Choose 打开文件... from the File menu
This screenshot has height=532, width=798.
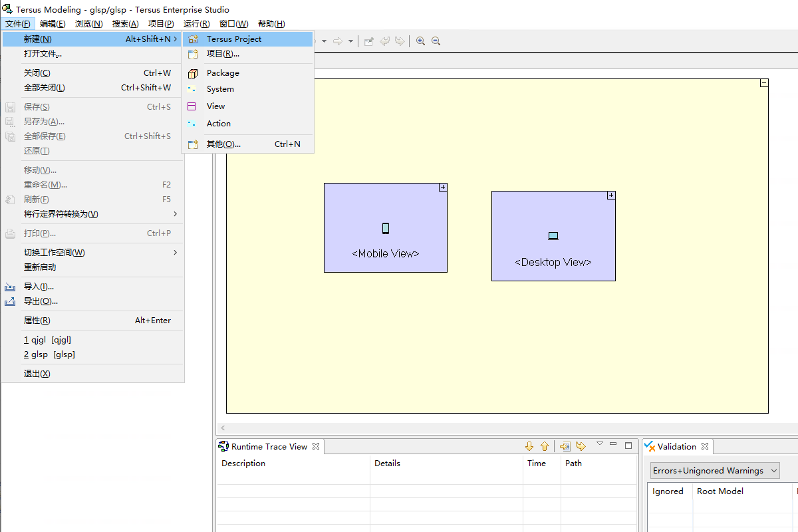click(92, 54)
